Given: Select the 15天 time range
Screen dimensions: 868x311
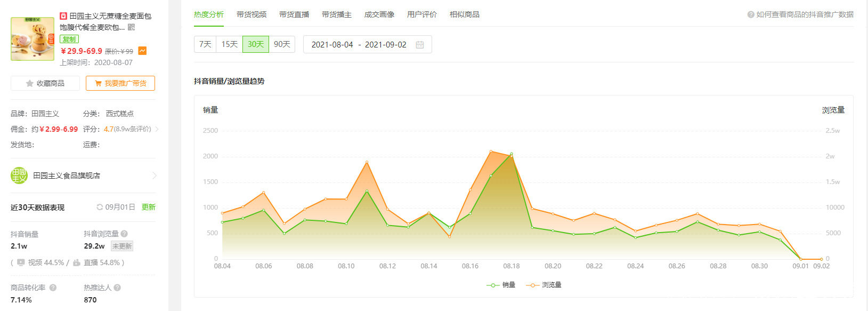Looking at the screenshot, I should click(230, 44).
